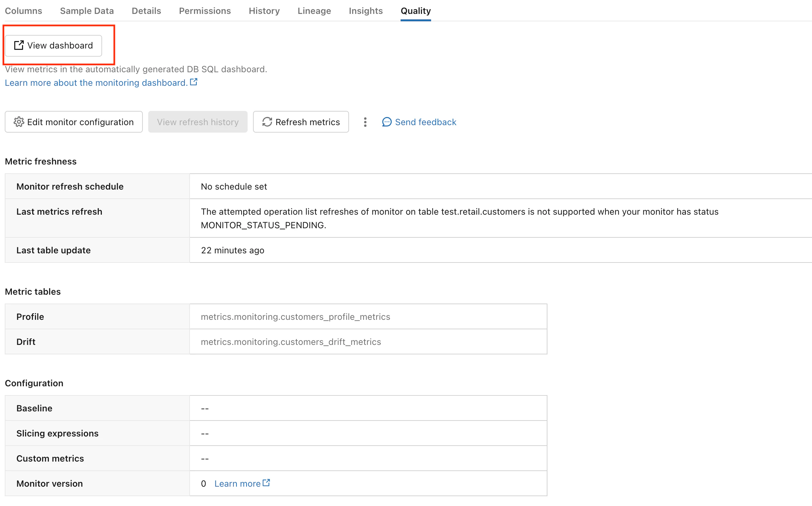This screenshot has width=812, height=506.
Task: Click the external-link icon after monitoring dashboard link
Action: (194, 82)
